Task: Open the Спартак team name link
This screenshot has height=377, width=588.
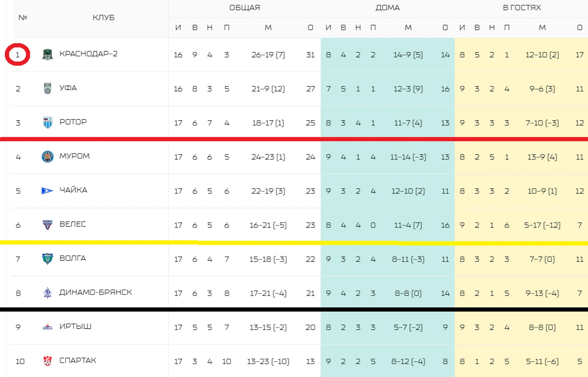Action: click(78, 360)
